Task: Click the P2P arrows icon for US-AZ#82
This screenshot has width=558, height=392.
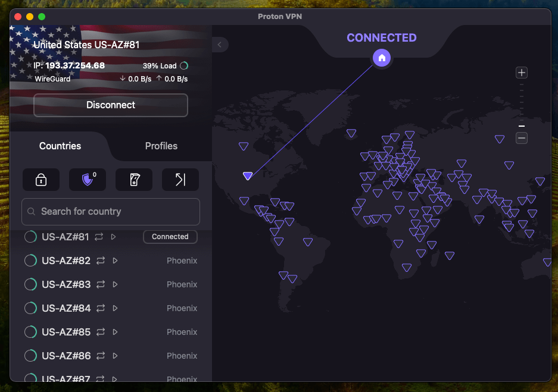Action: pos(101,261)
